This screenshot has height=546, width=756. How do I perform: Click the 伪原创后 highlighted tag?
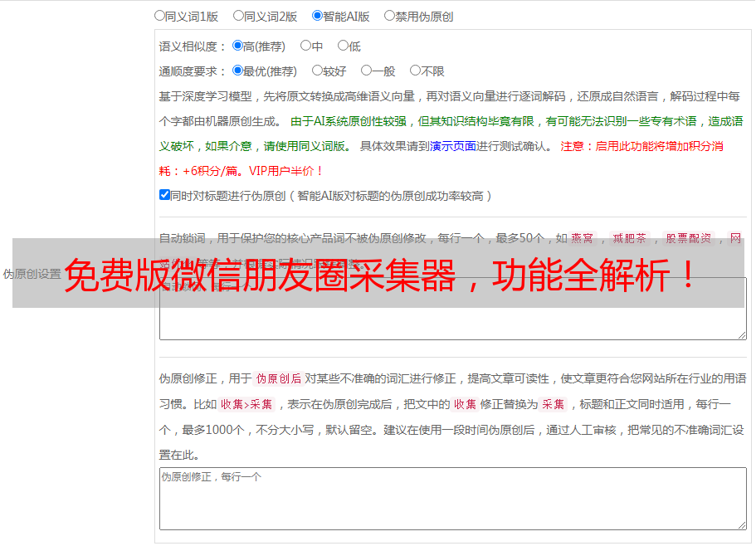click(279, 378)
